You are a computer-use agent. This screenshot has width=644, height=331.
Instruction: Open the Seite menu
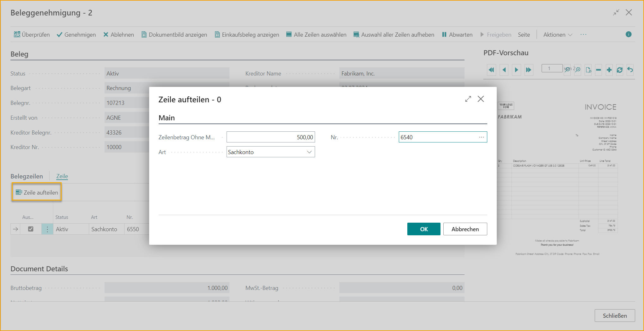(524, 34)
